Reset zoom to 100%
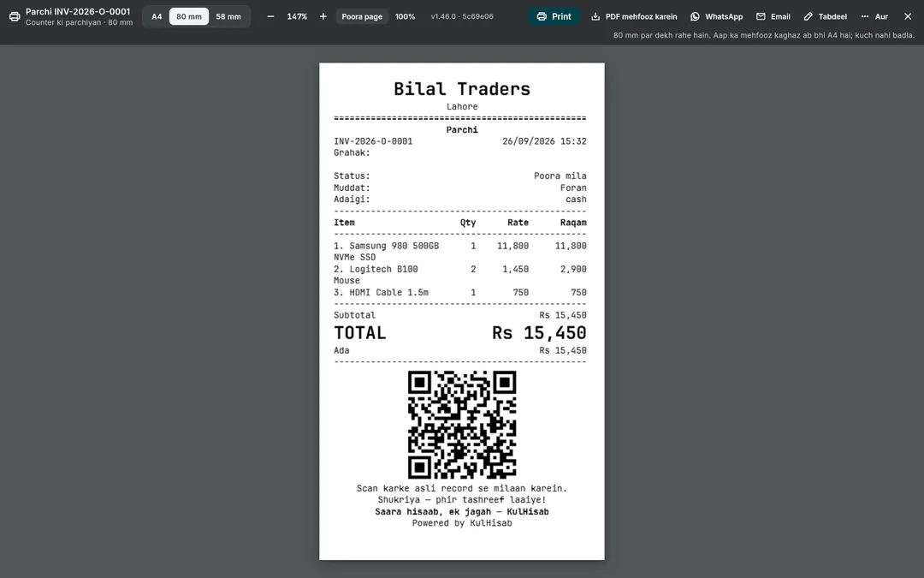This screenshot has width=924, height=578. coord(405,16)
